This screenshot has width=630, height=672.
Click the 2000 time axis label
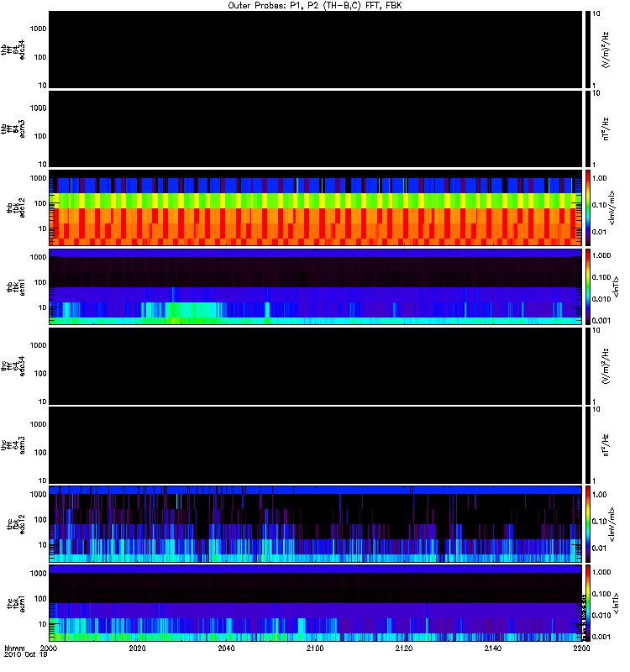49,648
